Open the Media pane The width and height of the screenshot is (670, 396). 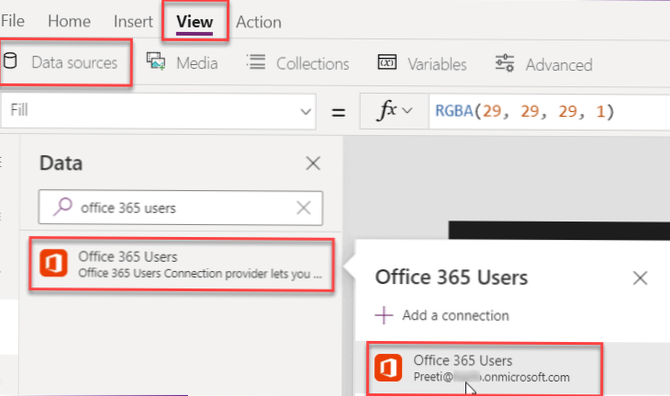point(197,63)
